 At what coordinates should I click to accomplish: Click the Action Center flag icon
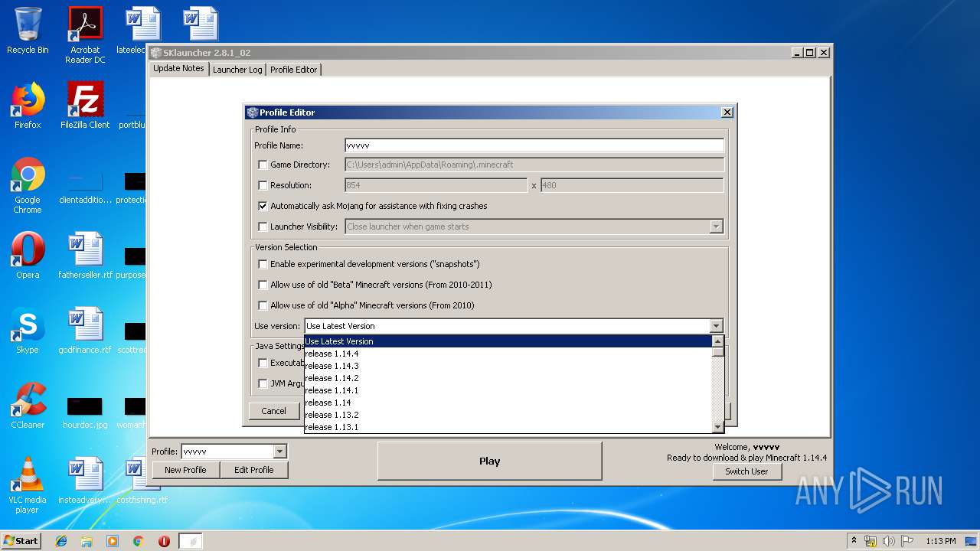tap(907, 541)
